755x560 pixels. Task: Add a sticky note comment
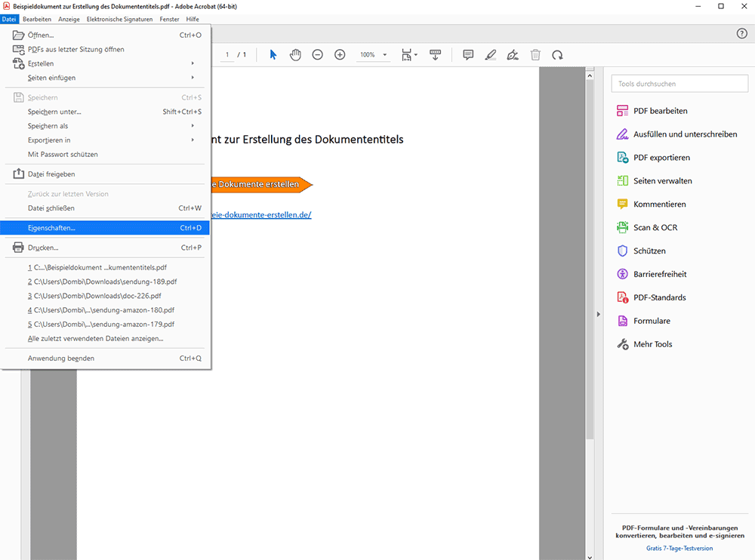468,55
